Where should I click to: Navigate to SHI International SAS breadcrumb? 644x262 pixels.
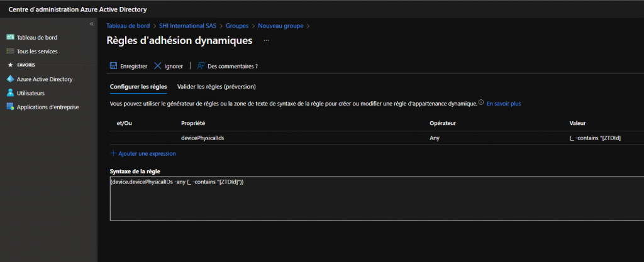coord(187,26)
